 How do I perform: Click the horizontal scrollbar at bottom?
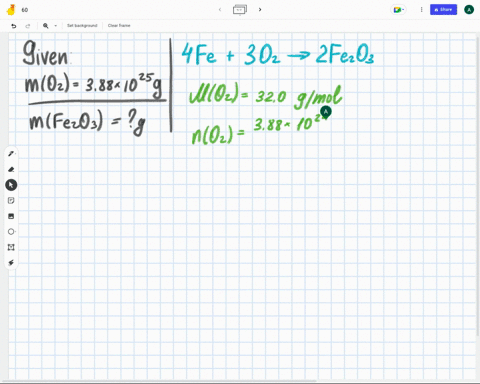158,381
